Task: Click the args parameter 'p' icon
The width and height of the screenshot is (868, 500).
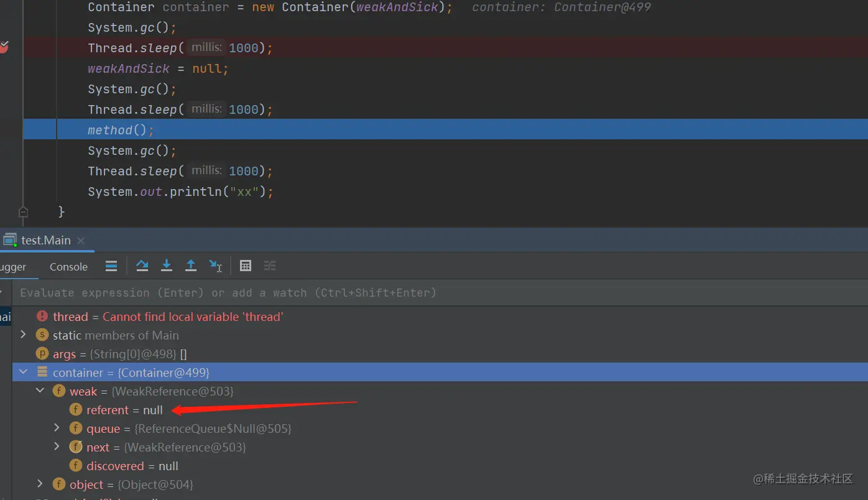Action: 42,354
